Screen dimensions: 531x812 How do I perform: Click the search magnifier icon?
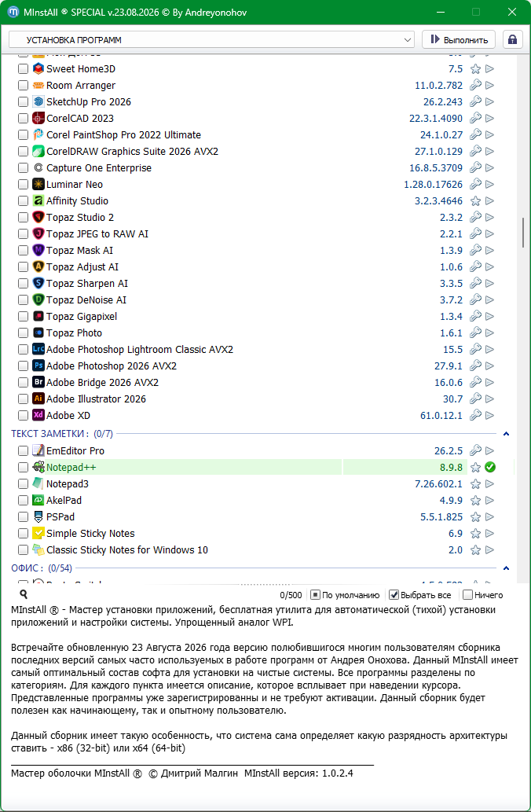[24, 594]
